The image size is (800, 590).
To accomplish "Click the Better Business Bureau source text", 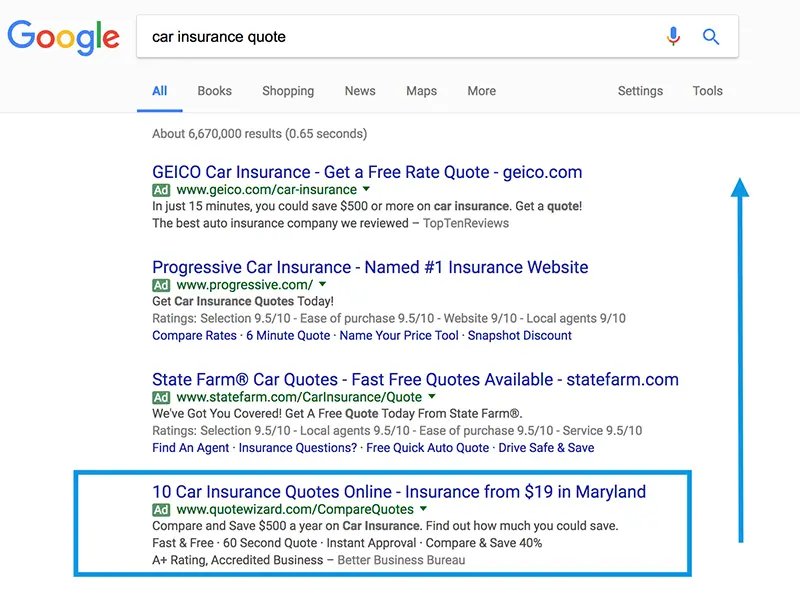I will tap(402, 560).
